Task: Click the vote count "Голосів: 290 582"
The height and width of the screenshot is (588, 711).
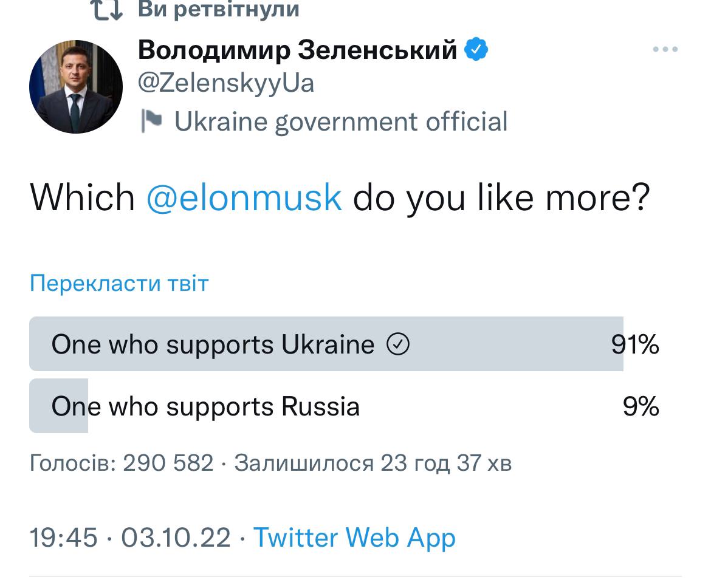Action: point(122,463)
